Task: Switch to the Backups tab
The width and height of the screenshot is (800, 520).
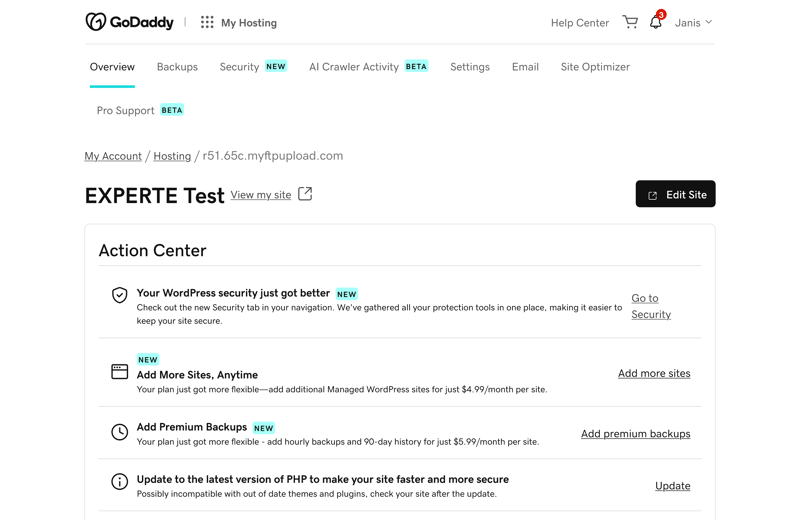Action: pos(177,67)
